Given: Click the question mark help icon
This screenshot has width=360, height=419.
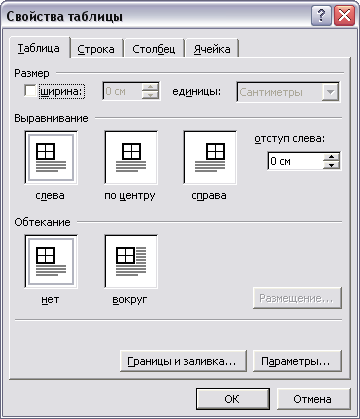Looking at the screenshot, I should [321, 16].
